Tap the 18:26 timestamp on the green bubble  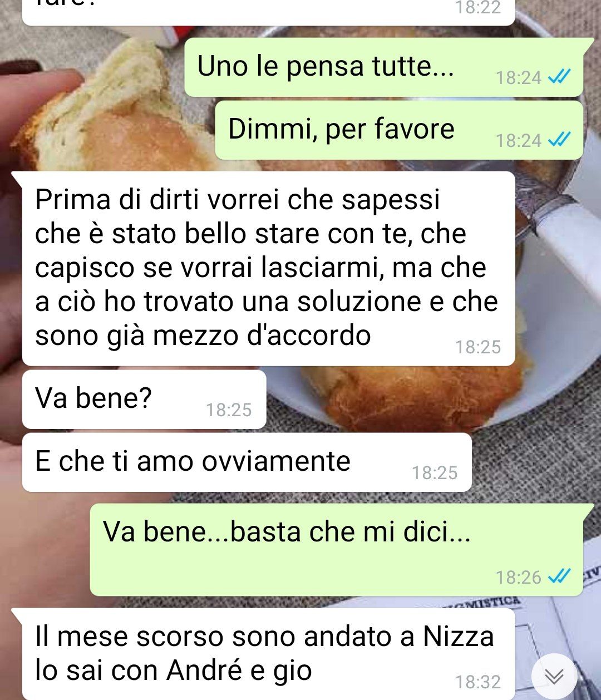pyautogui.click(x=519, y=578)
